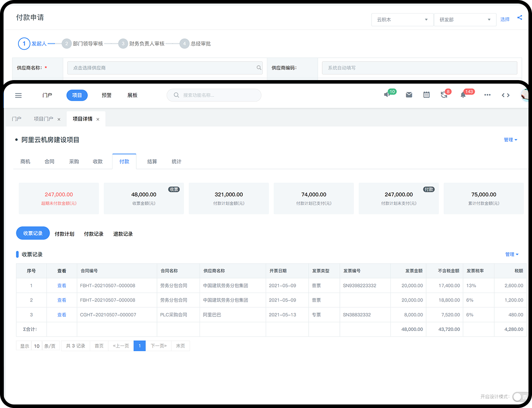Expand the 研发部 dropdown

[x=465, y=20]
